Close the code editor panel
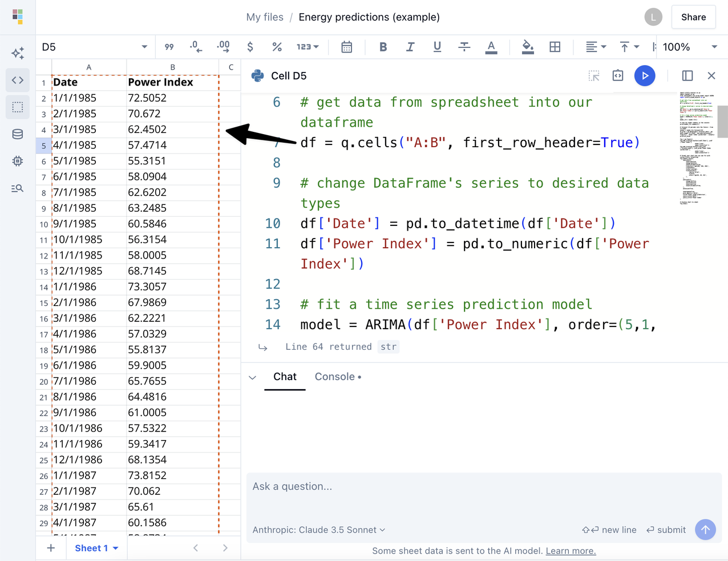This screenshot has height=561, width=728. pyautogui.click(x=711, y=75)
